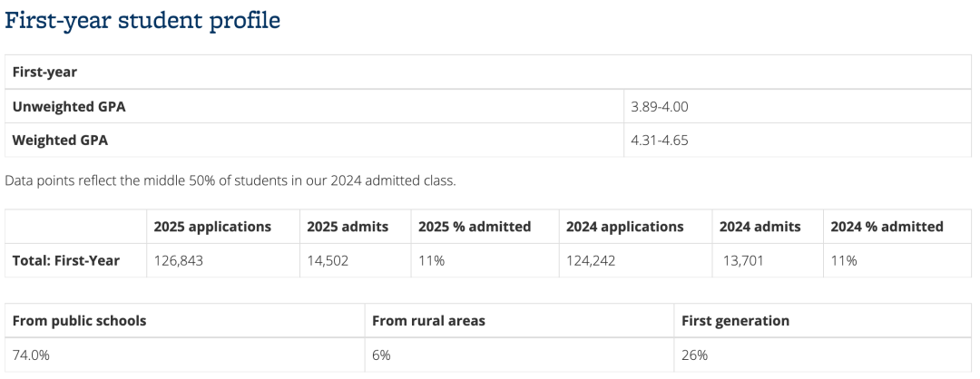Click the From rural areas header
980x379 pixels.
(428, 321)
